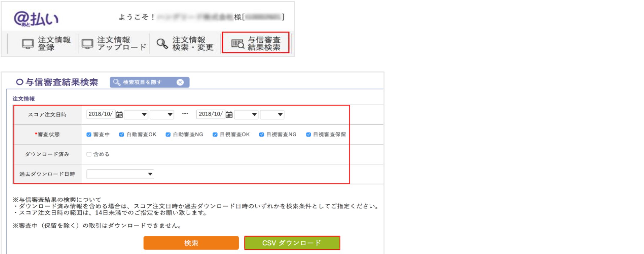Click the start date input field

101,114
